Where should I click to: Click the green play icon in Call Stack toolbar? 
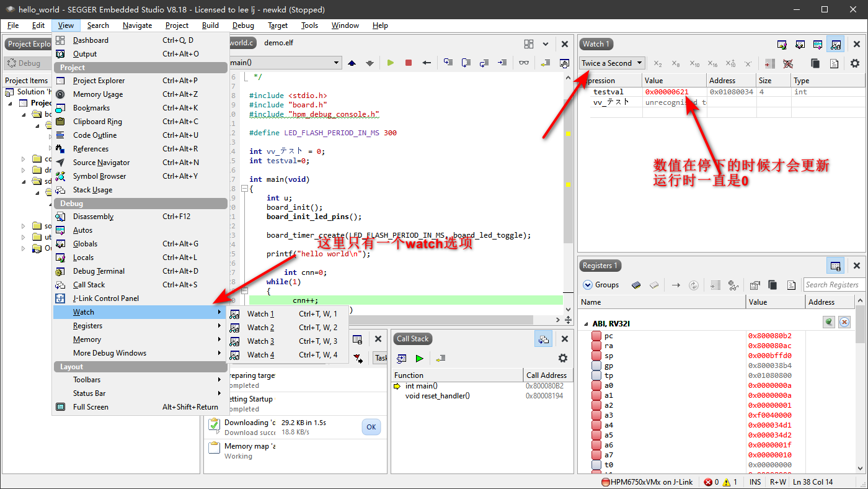pos(420,358)
